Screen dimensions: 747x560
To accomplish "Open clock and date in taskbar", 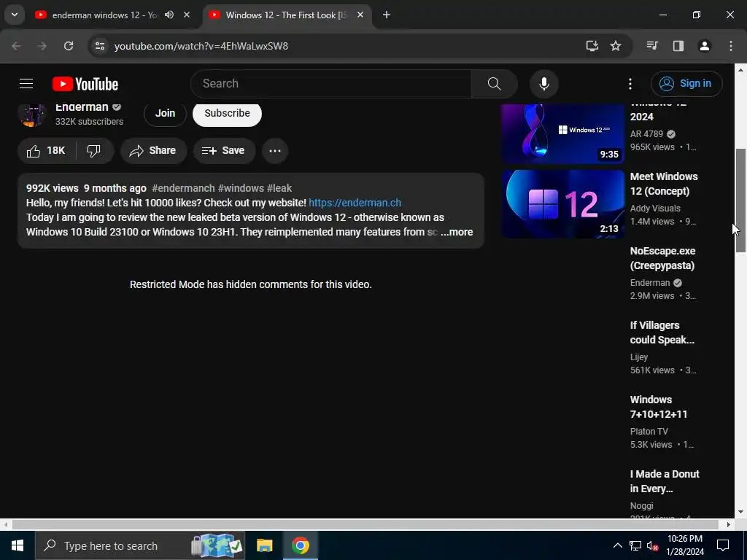I will click(x=685, y=545).
